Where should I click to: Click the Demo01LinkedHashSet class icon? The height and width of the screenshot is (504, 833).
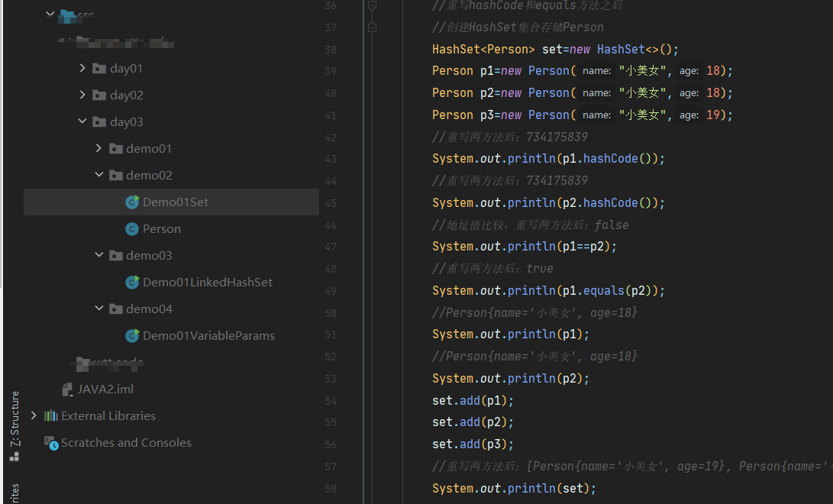point(131,282)
